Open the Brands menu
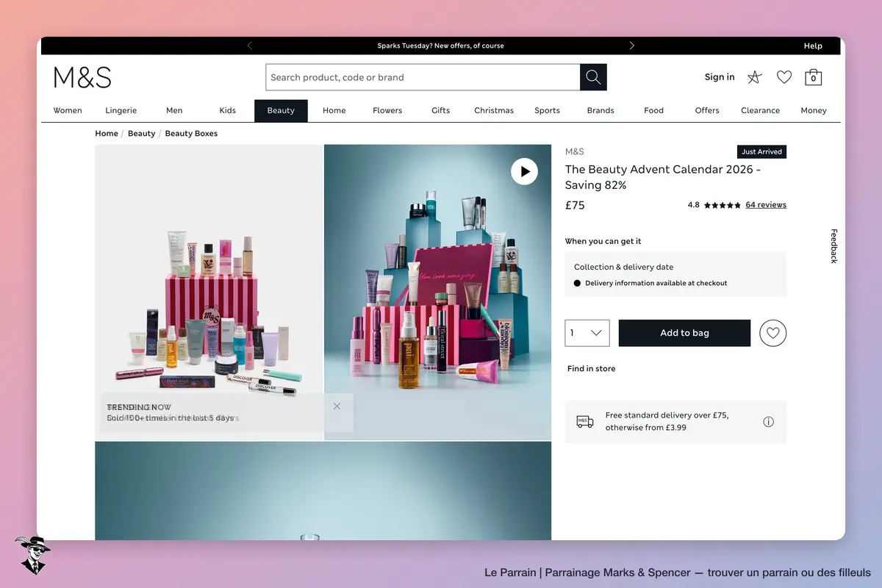The width and height of the screenshot is (882, 588). (600, 110)
